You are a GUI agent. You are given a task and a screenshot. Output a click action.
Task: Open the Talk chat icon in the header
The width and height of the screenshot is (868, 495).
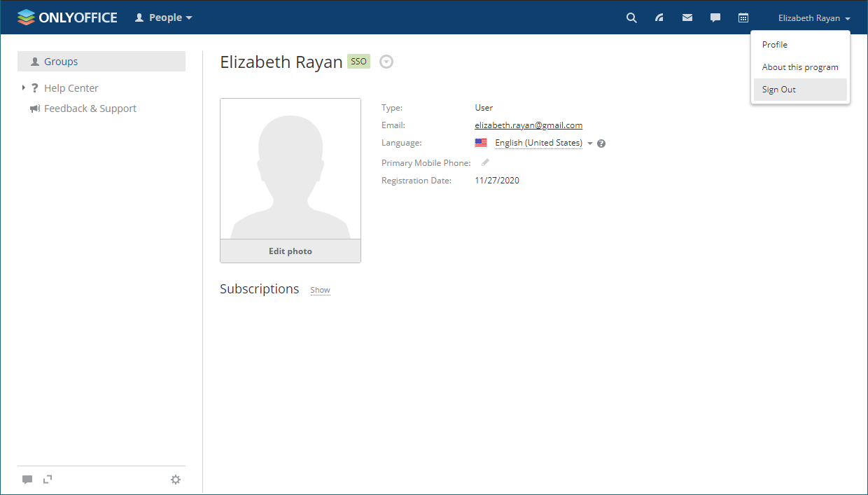click(715, 18)
